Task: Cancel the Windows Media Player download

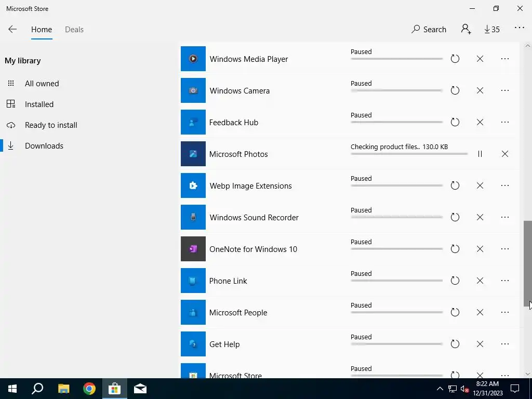Action: [x=480, y=59]
